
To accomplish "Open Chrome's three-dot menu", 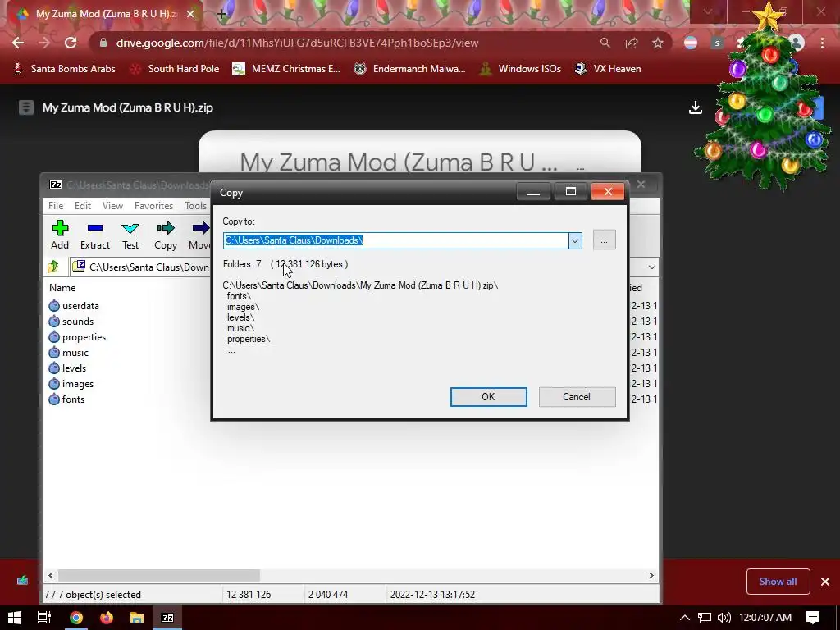I will (x=822, y=43).
